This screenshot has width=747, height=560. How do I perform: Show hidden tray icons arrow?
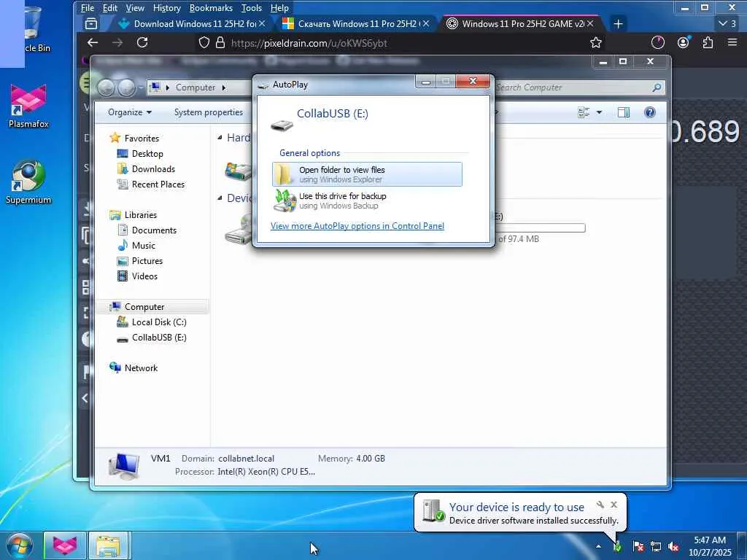(598, 546)
